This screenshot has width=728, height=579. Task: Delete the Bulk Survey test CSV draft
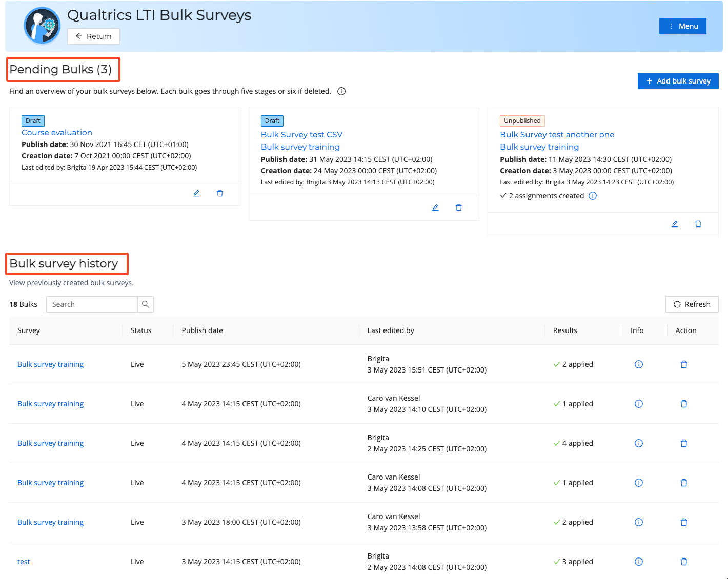459,208
